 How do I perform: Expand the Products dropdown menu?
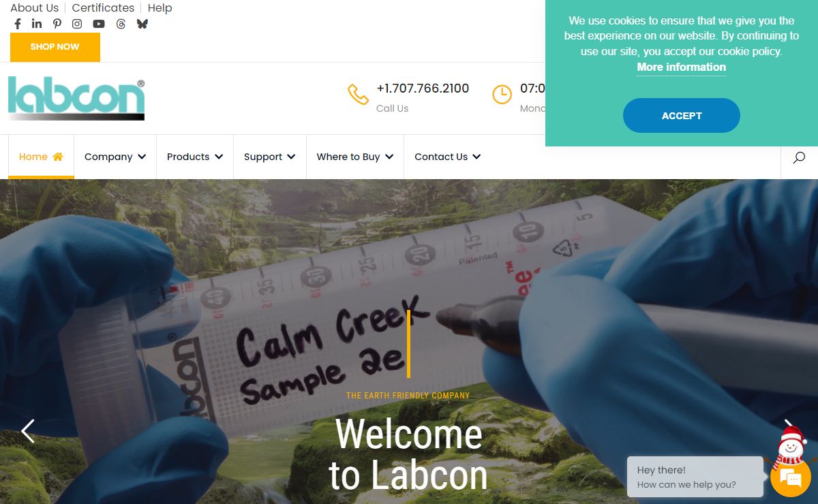click(x=195, y=157)
